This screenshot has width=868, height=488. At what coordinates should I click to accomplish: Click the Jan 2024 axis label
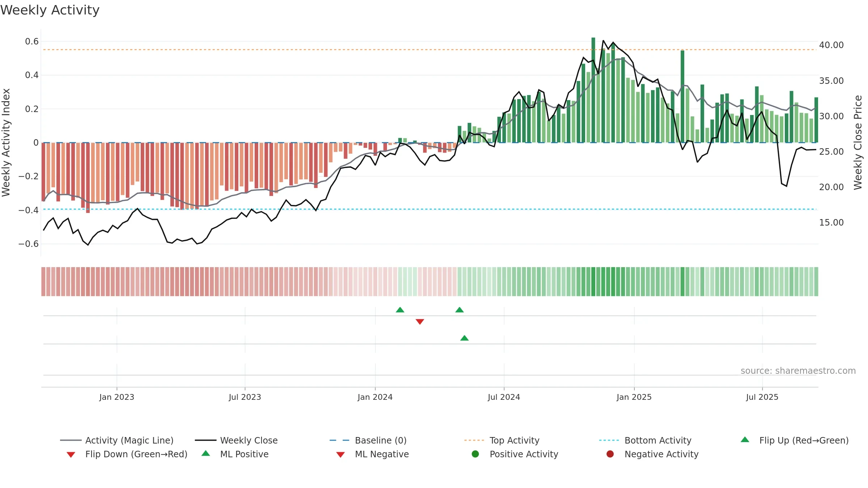[375, 397]
